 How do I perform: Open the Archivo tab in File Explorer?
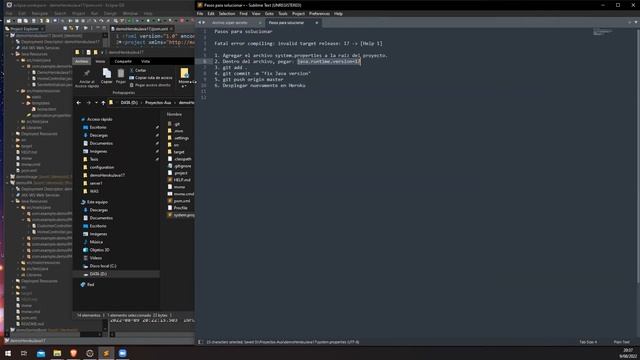82,61
